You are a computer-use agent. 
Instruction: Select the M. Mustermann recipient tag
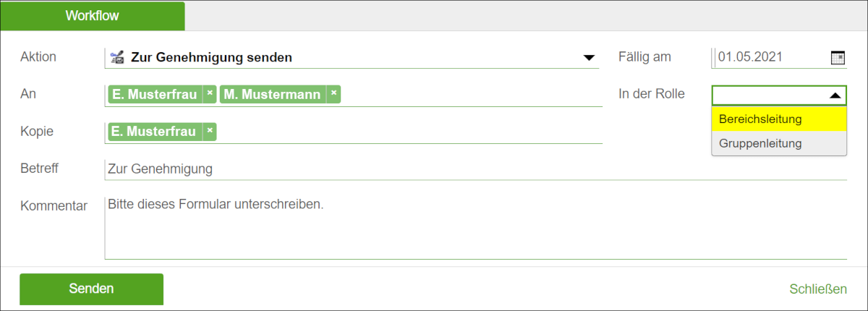pyautogui.click(x=273, y=94)
